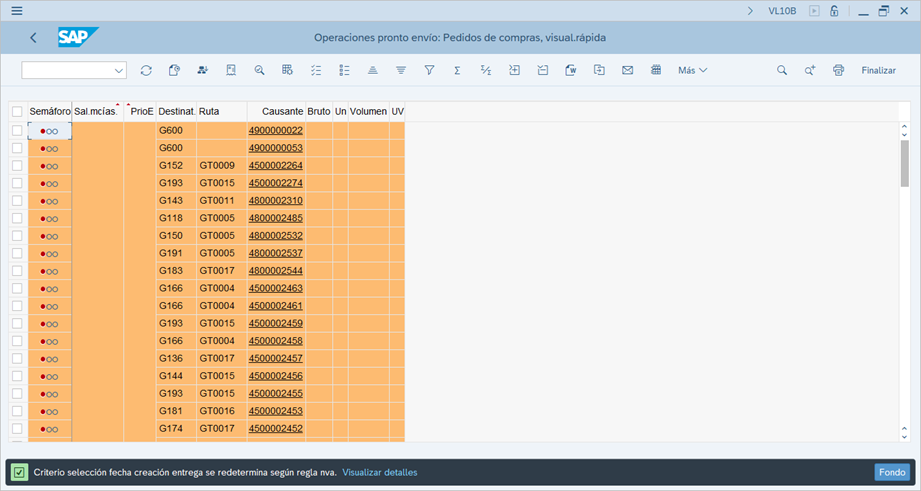Click the filter funnel icon
921x491 pixels.
click(429, 71)
